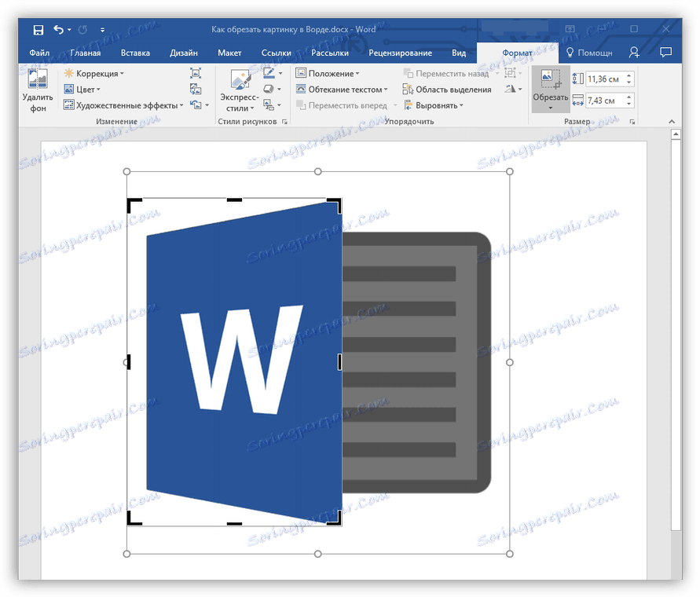Screen dimensions: 700x597
Task: Click the right-middle crop handle
Action: coord(339,362)
